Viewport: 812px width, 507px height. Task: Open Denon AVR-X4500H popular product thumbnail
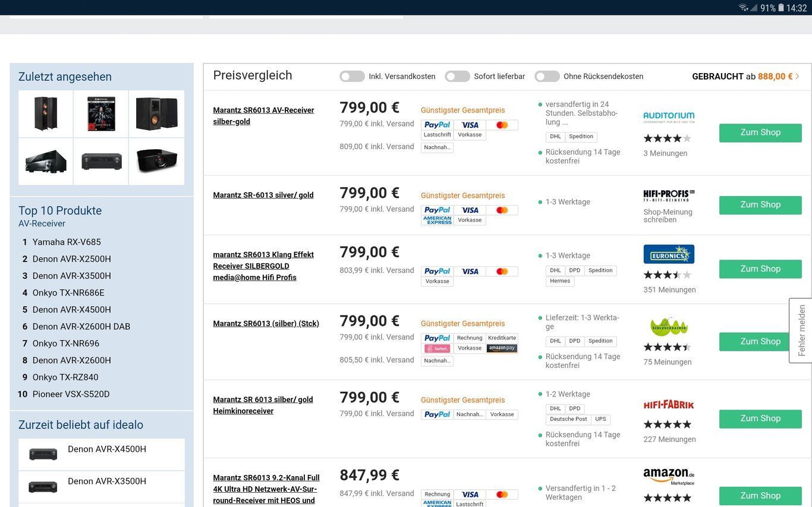[43, 454]
